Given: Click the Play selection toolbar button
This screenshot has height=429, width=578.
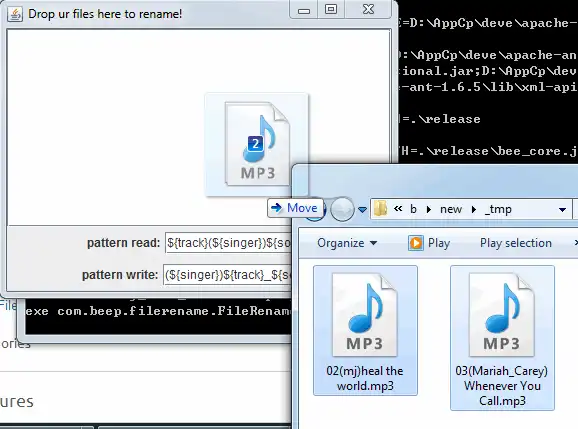Looking at the screenshot, I should [x=516, y=243].
